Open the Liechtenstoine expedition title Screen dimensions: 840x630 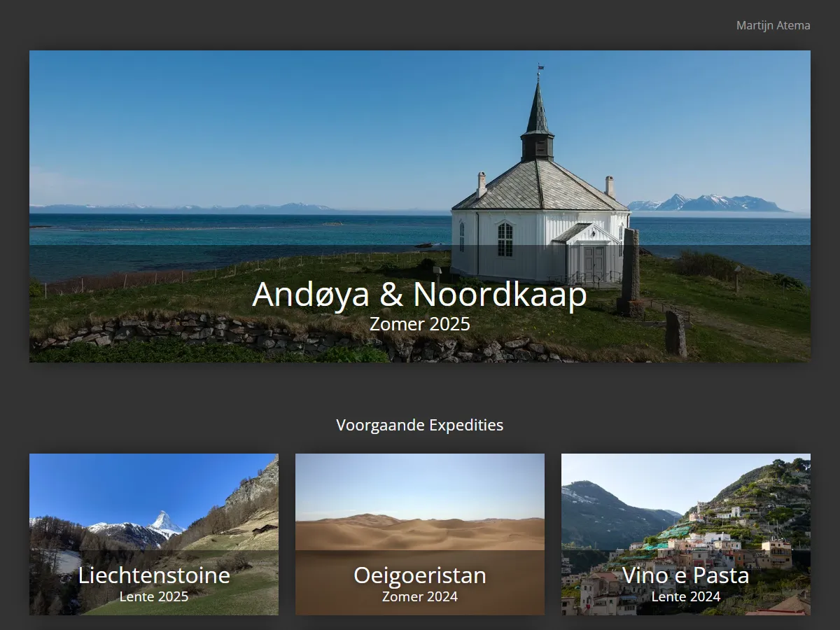pyautogui.click(x=154, y=575)
